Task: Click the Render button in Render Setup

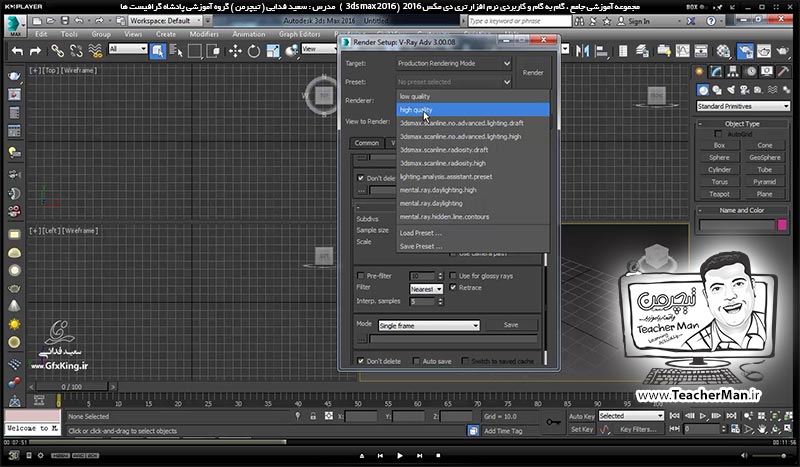Action: [533, 72]
